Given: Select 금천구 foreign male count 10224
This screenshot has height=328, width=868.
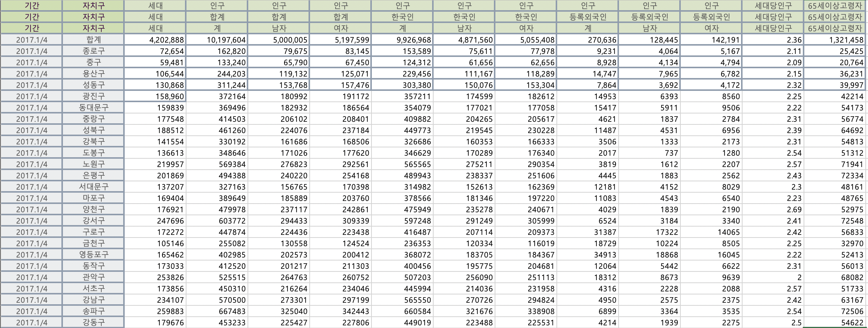Looking at the screenshot, I should [649, 243].
